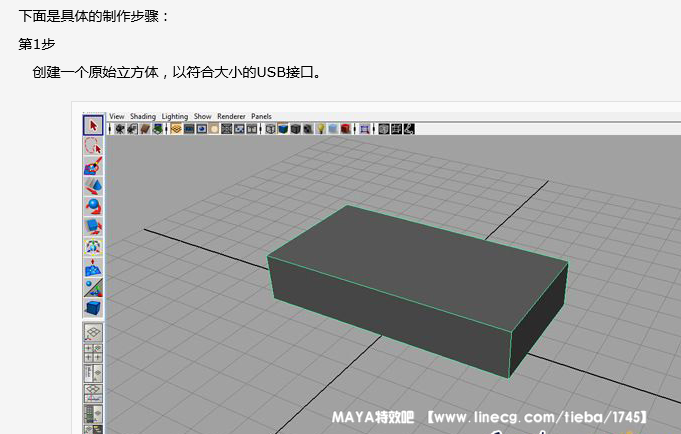This screenshot has width=681, height=434.
Task: Switch to single perspective view layout
Action: [92, 332]
